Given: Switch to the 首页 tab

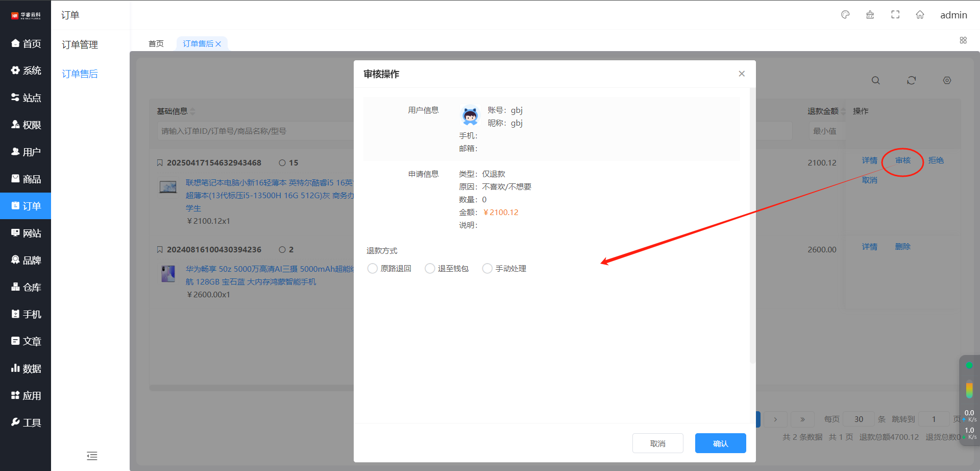Looking at the screenshot, I should coord(156,44).
